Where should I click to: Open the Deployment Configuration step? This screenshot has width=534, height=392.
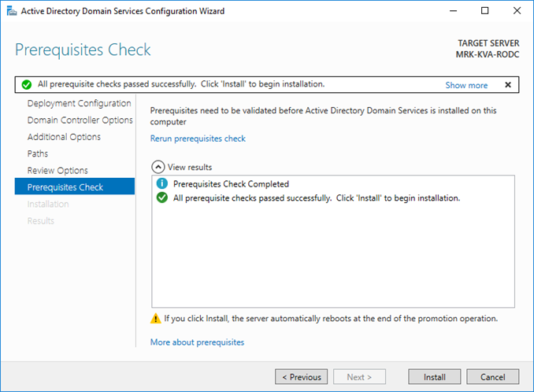pyautogui.click(x=79, y=103)
